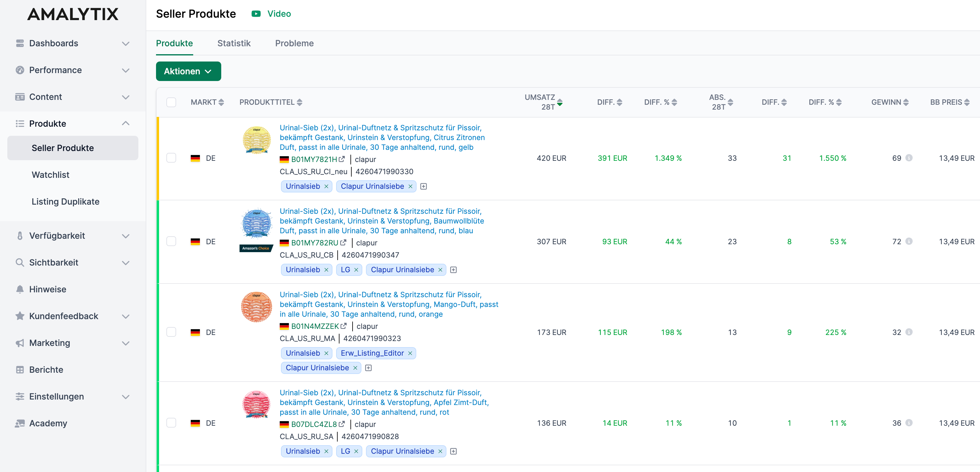Collapse the Produkte sidebar section
The height and width of the screenshot is (472, 980).
[x=126, y=124]
